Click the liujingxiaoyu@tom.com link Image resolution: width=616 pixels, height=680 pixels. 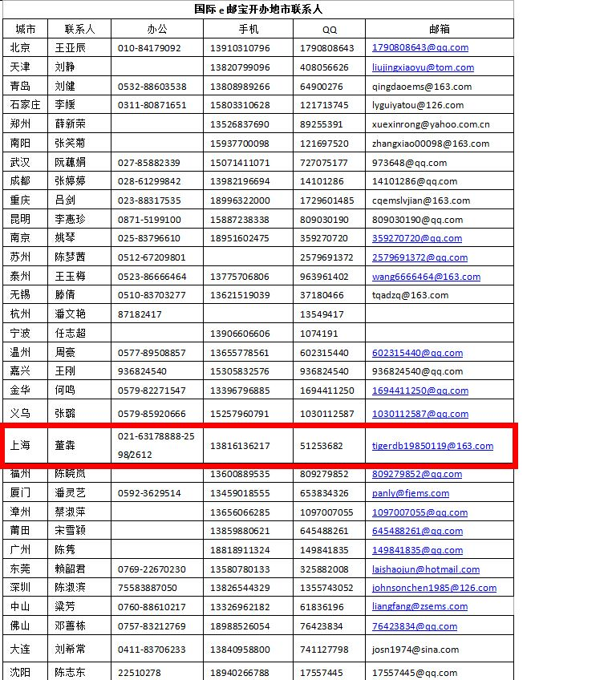pyautogui.click(x=423, y=67)
